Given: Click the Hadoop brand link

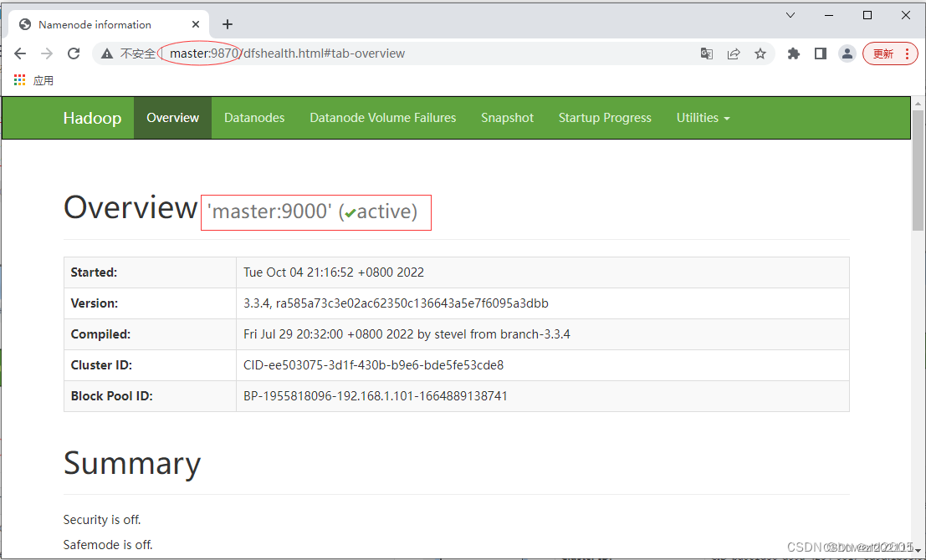Looking at the screenshot, I should click(x=92, y=118).
